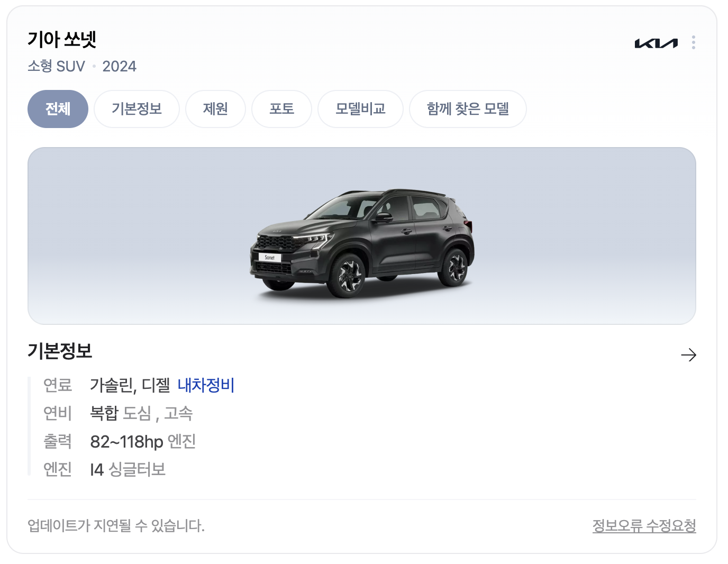Click the Kia logo icon

pyautogui.click(x=656, y=43)
